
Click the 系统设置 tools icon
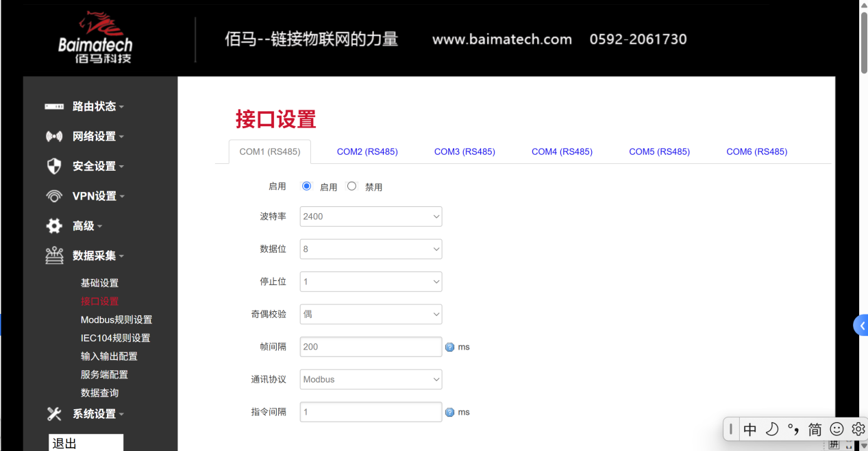[x=53, y=413]
